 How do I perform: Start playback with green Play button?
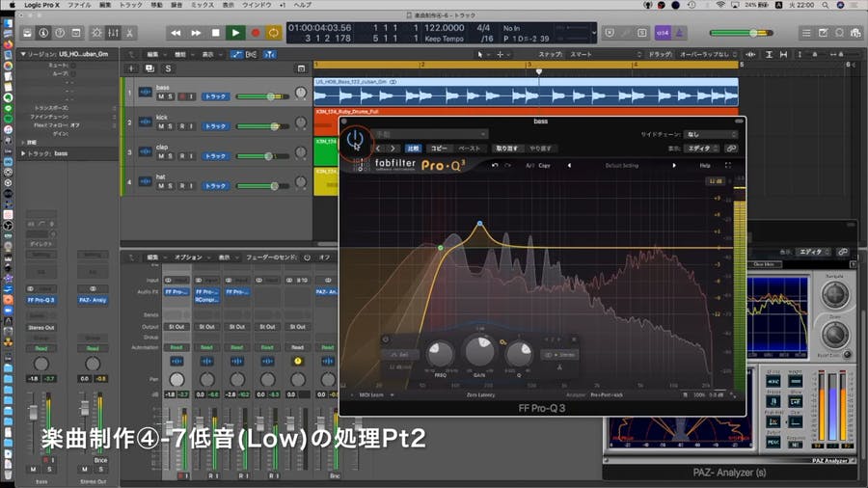tap(236, 33)
